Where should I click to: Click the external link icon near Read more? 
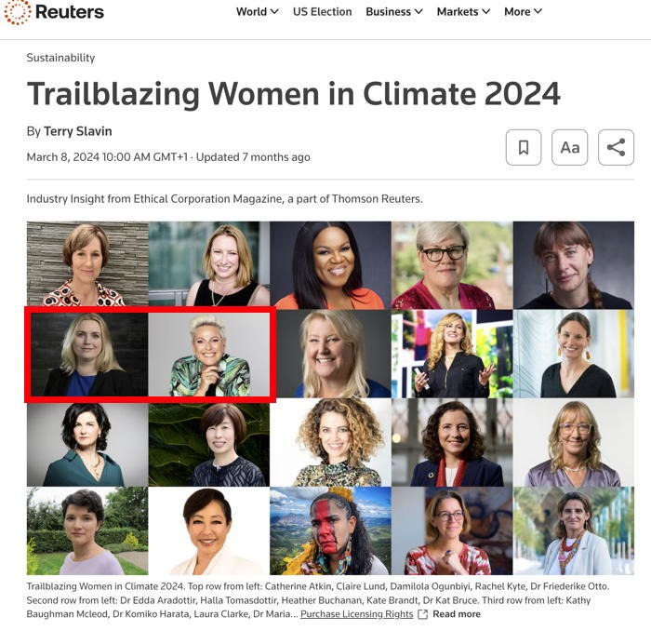(x=423, y=614)
